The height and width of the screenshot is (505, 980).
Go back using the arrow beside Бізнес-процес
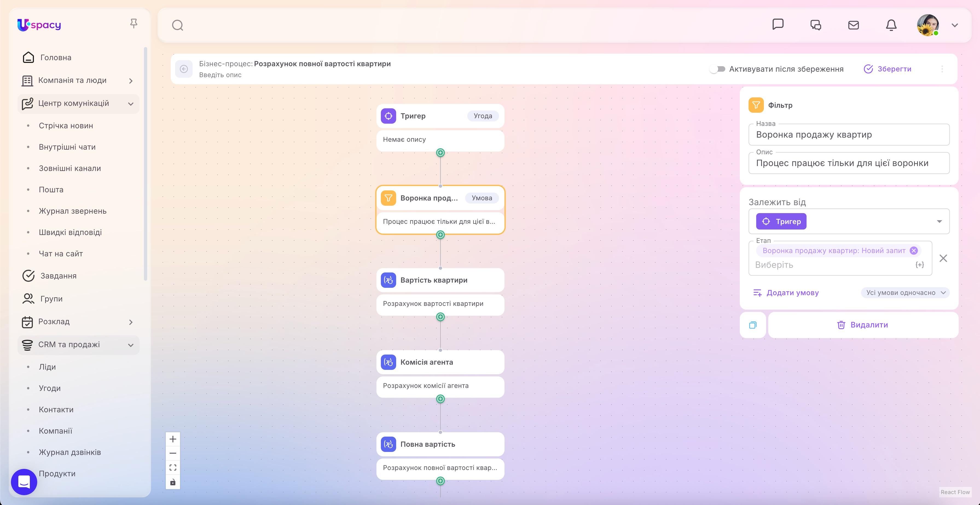click(x=184, y=69)
